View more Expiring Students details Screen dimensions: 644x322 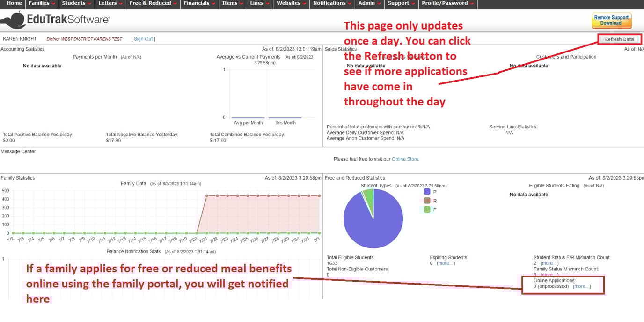coord(445,263)
